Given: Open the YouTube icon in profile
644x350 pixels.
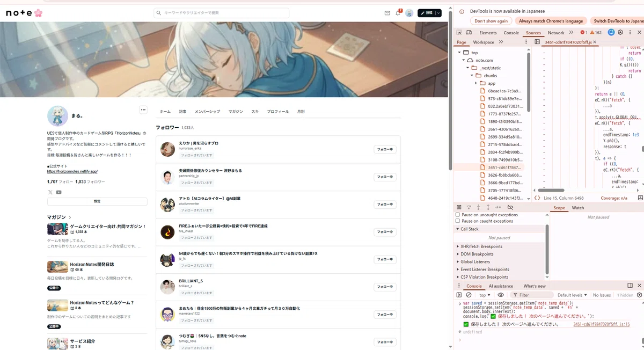Looking at the screenshot, I should click(58, 192).
